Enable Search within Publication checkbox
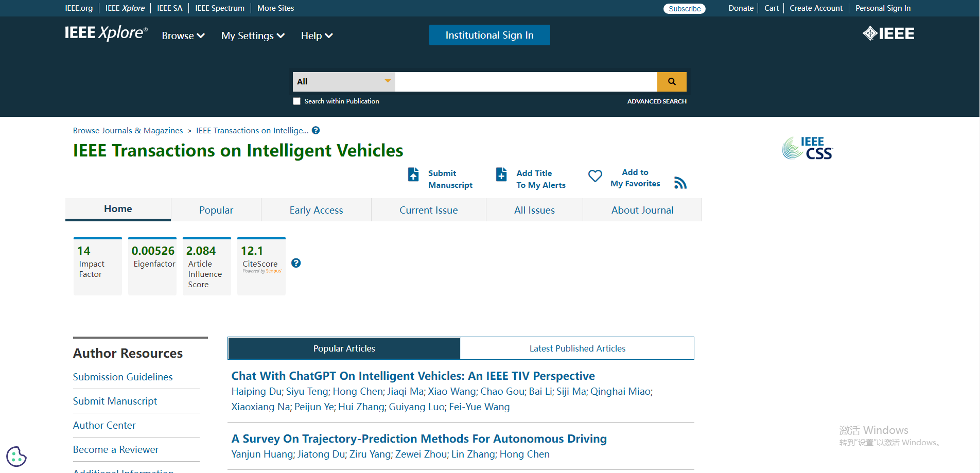This screenshot has height=473, width=980. 297,101
